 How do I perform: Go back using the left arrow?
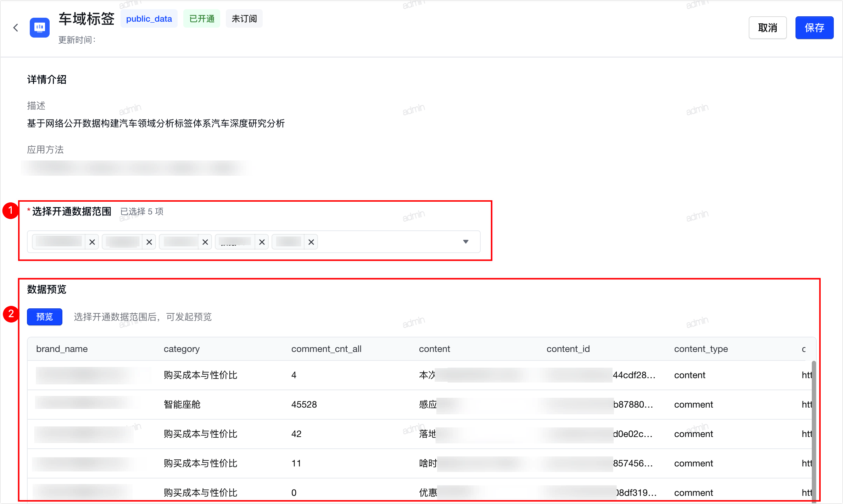16,28
